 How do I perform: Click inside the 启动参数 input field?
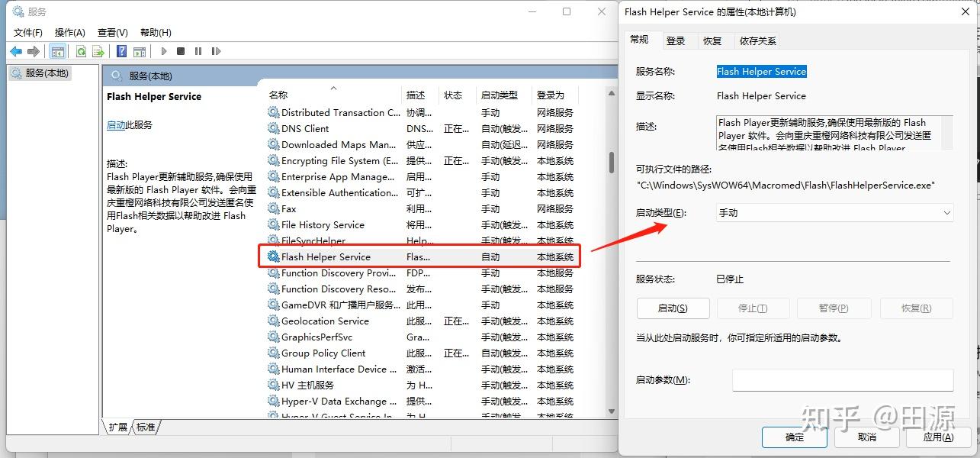843,379
